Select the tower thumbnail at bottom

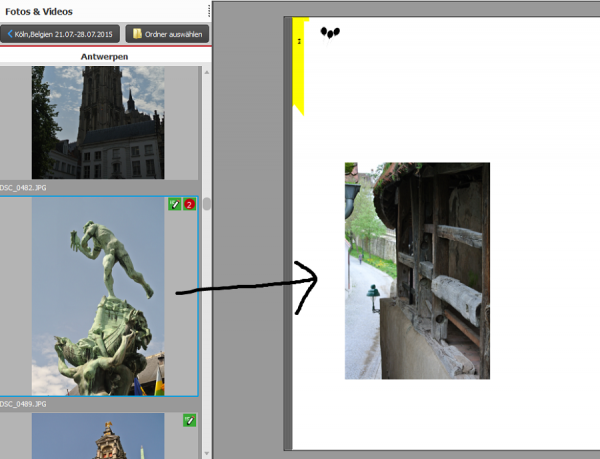[x=98, y=436]
